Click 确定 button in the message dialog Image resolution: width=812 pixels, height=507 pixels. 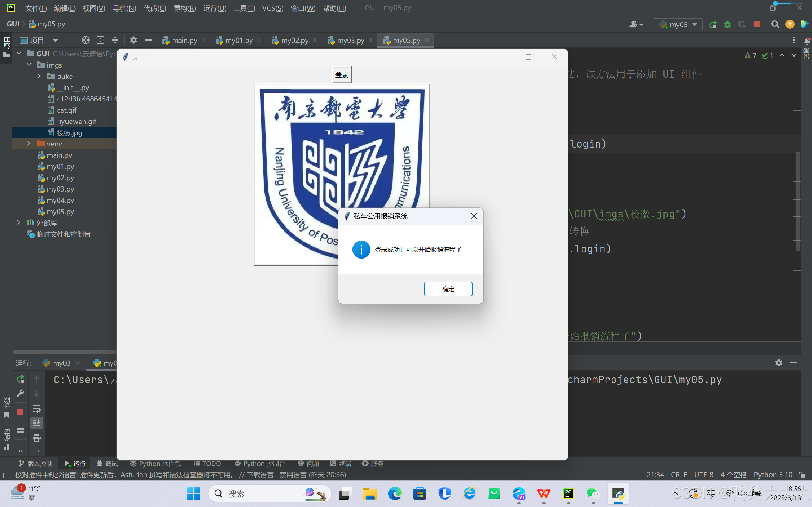click(x=448, y=289)
